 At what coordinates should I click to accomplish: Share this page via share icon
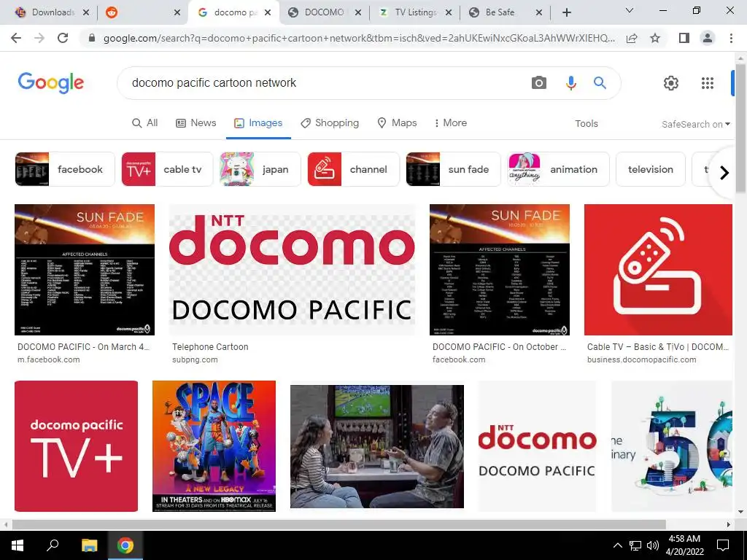coord(632,38)
